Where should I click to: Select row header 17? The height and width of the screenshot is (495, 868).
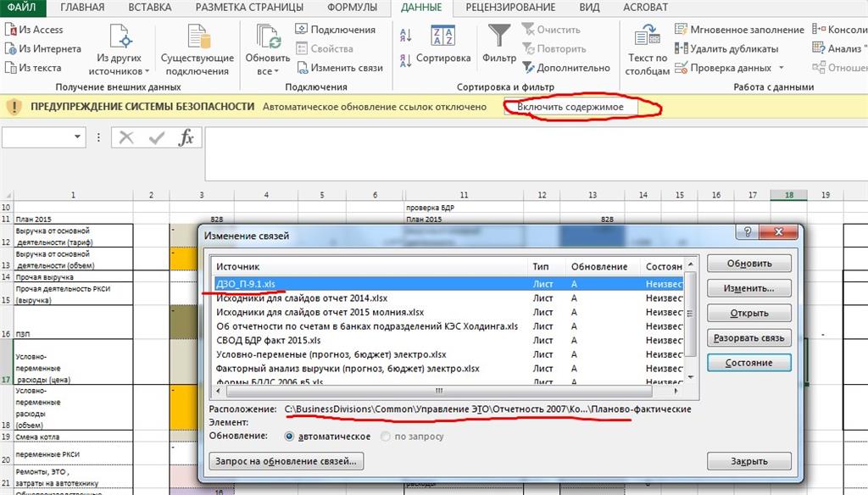(6, 362)
